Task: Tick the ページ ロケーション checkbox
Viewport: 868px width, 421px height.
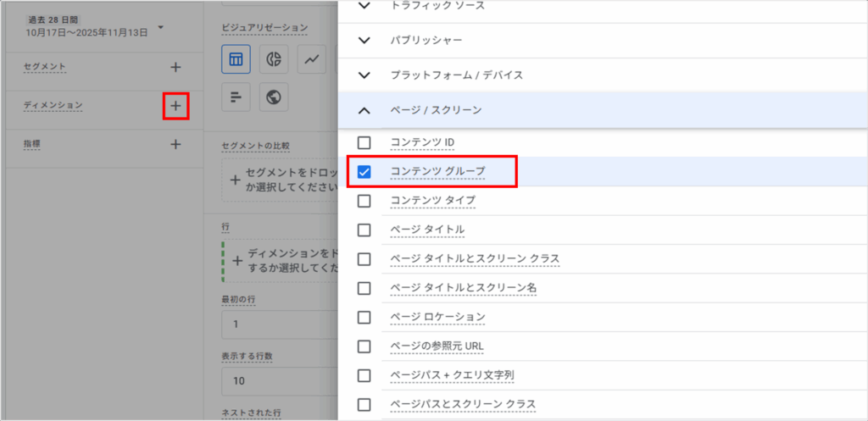Action: pyautogui.click(x=364, y=318)
